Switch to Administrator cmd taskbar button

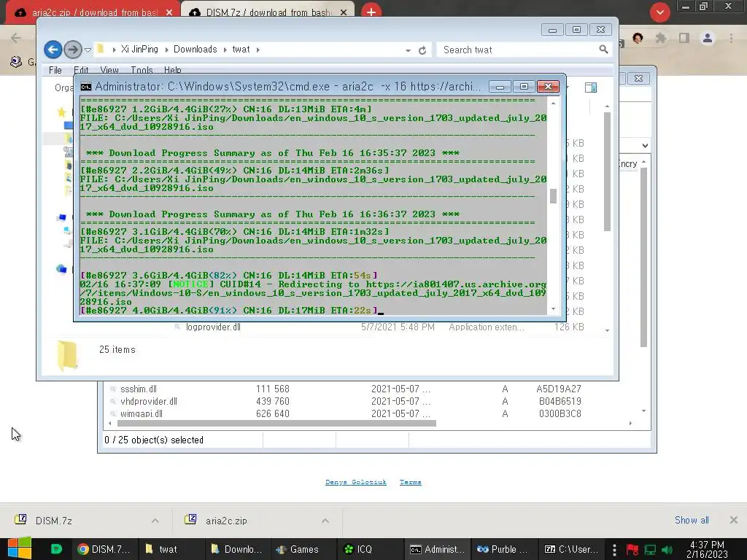[x=437, y=549]
